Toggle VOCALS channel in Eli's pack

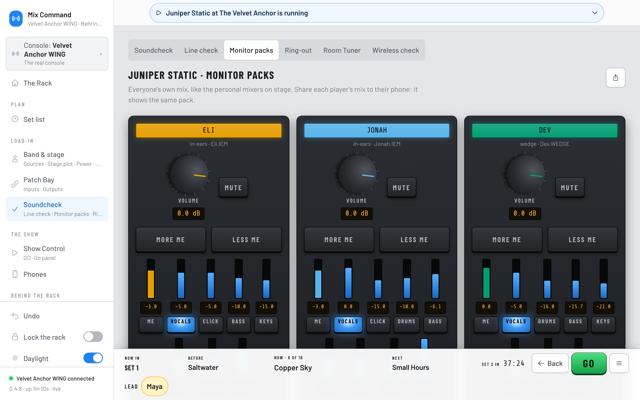181,324
